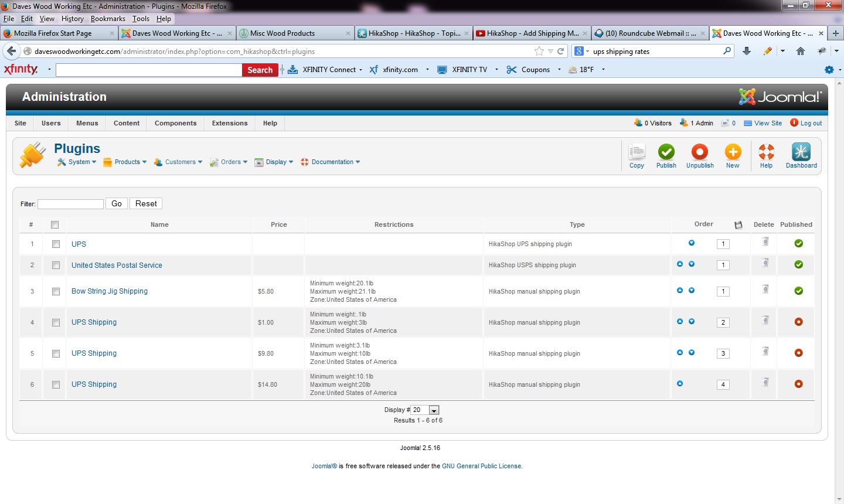Open the Extensions admin menu
The height and width of the screenshot is (504, 844).
pos(230,123)
